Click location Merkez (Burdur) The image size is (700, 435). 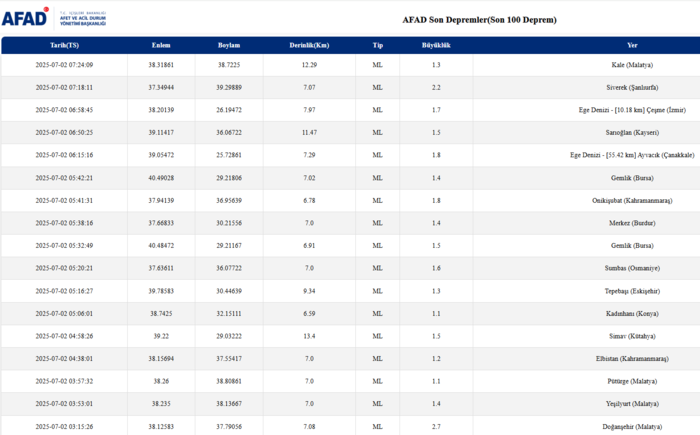[632, 223]
